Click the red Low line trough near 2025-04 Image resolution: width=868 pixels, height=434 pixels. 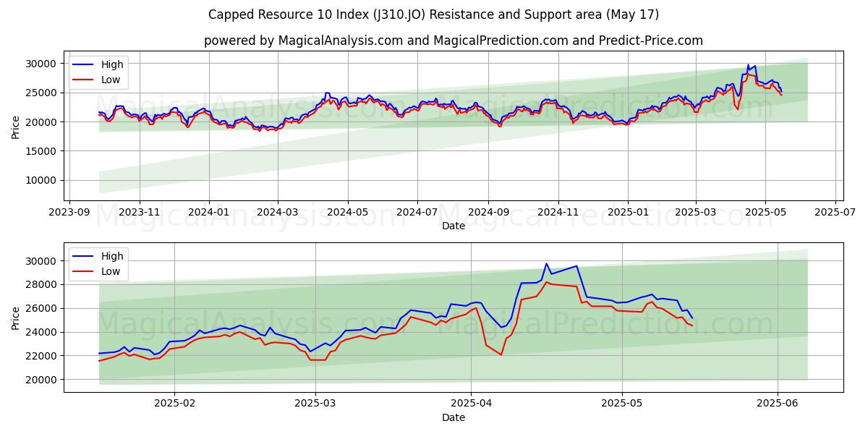click(x=501, y=354)
